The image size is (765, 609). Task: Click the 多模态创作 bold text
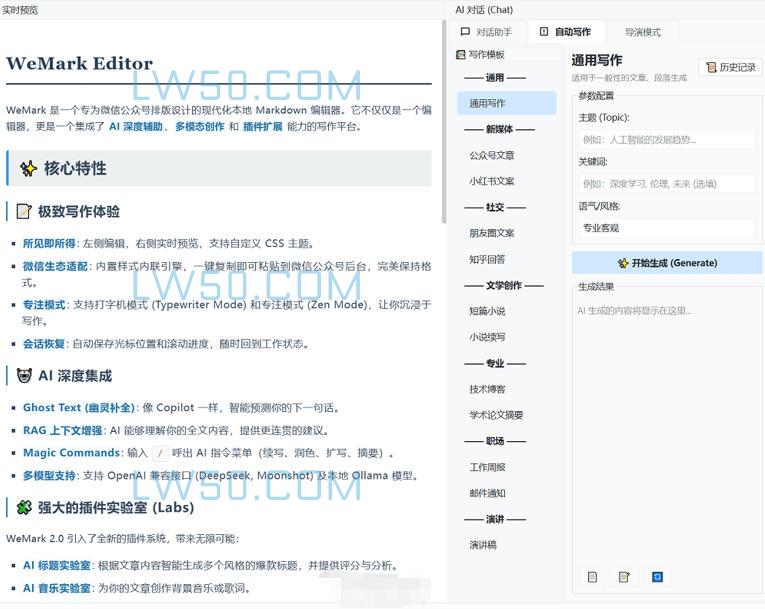(x=200, y=126)
